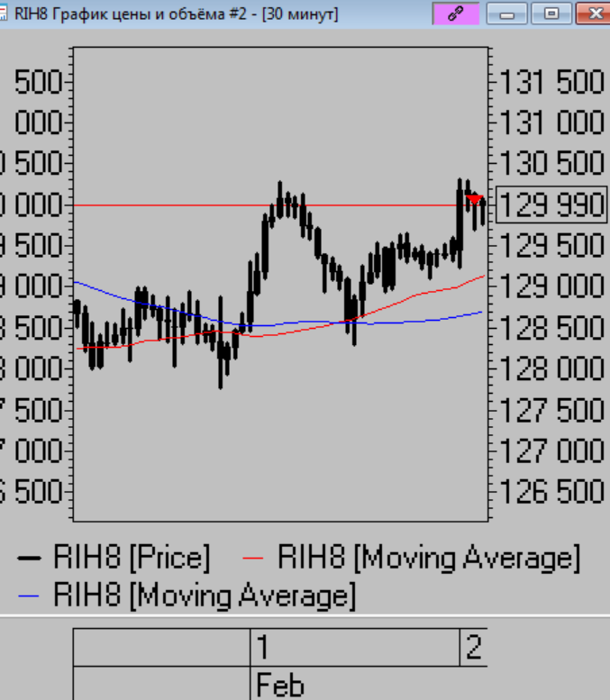Viewport: 610px width, 700px height.
Task: Click the Feb month label on the time axis
Action: tap(280, 685)
